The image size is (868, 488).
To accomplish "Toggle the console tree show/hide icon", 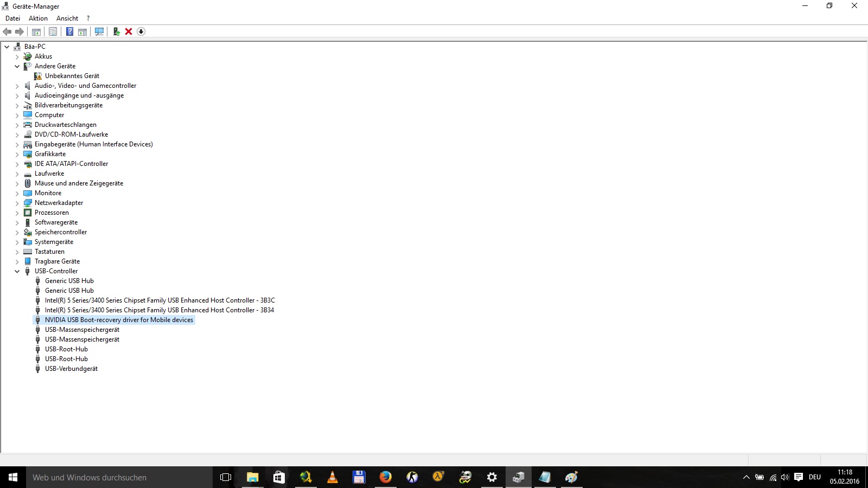I will [x=36, y=31].
